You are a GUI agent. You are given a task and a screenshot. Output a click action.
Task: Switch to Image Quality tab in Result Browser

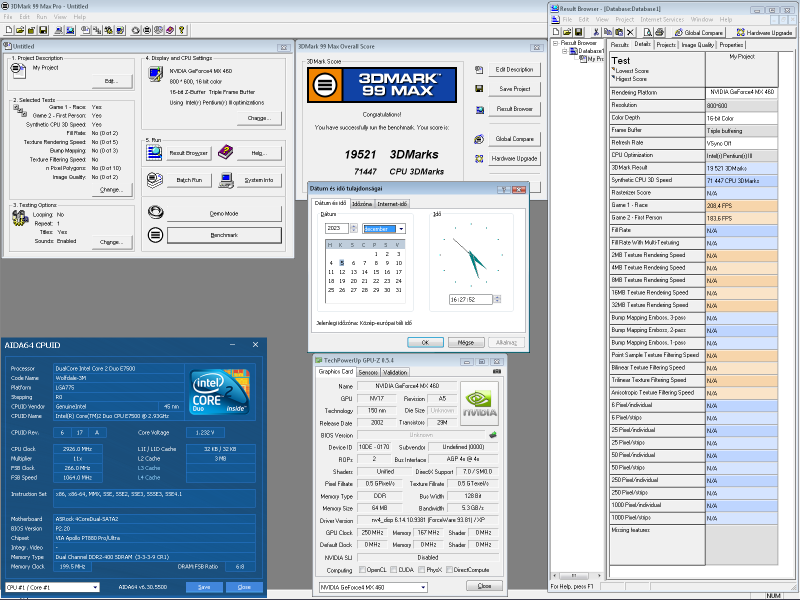[x=697, y=45]
